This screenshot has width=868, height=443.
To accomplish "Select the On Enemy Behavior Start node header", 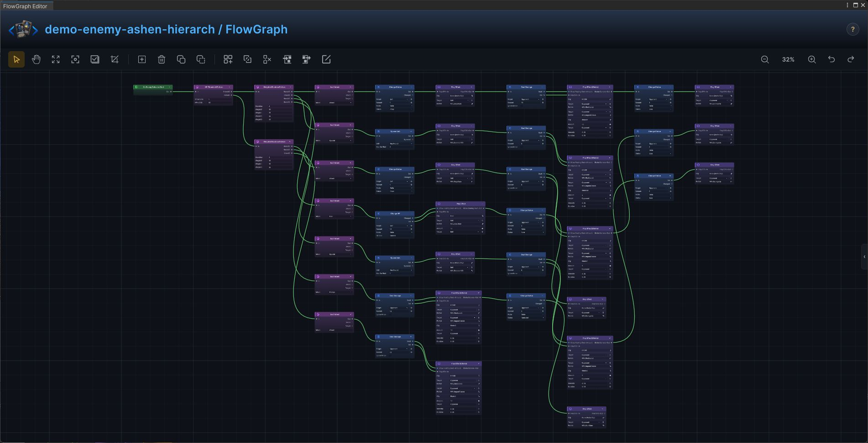I will pos(153,87).
